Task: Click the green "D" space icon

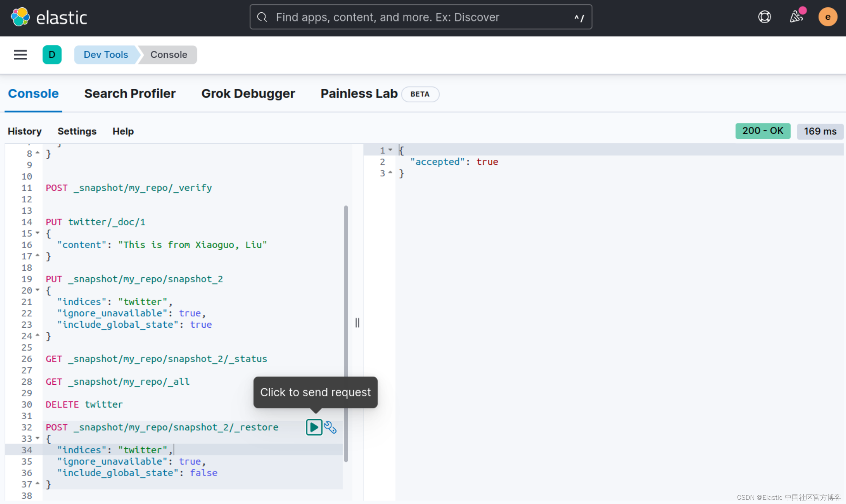Action: tap(52, 55)
